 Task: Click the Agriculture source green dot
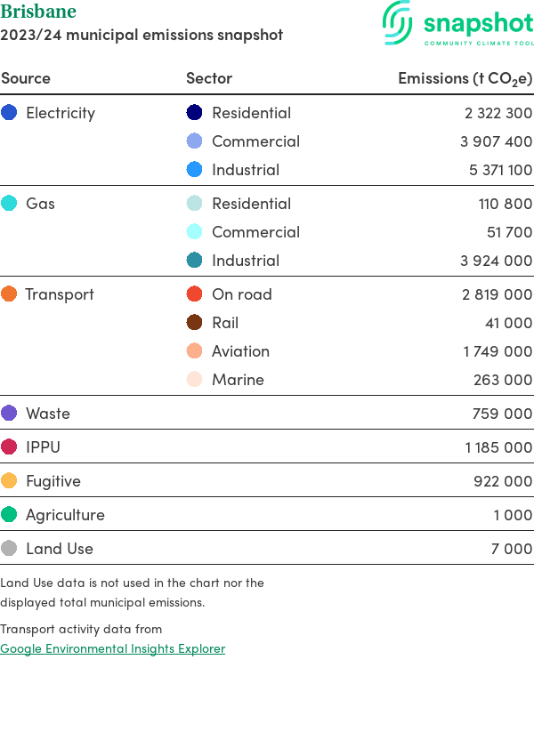click(9, 515)
